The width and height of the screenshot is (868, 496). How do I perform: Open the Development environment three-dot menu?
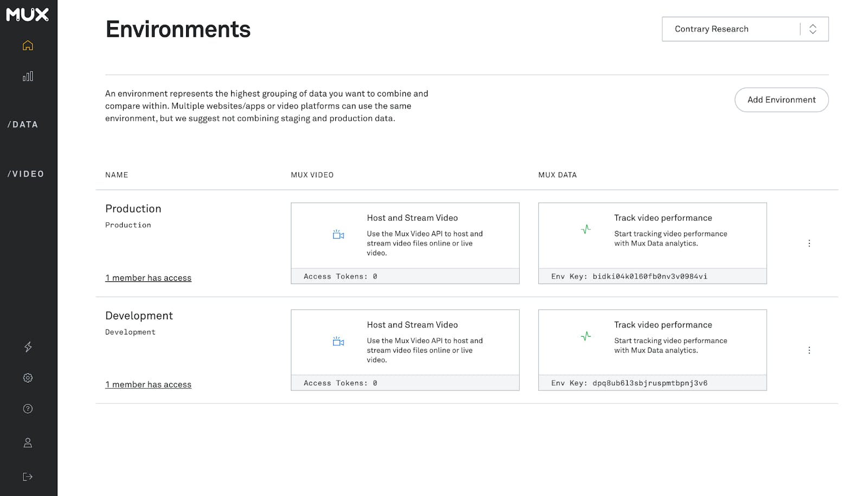pyautogui.click(x=809, y=350)
